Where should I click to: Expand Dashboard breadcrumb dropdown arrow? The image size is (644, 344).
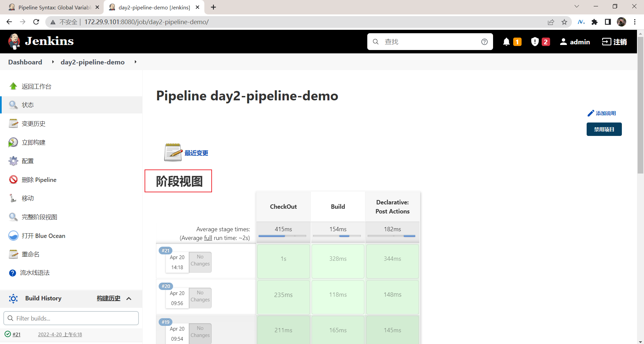(53, 62)
